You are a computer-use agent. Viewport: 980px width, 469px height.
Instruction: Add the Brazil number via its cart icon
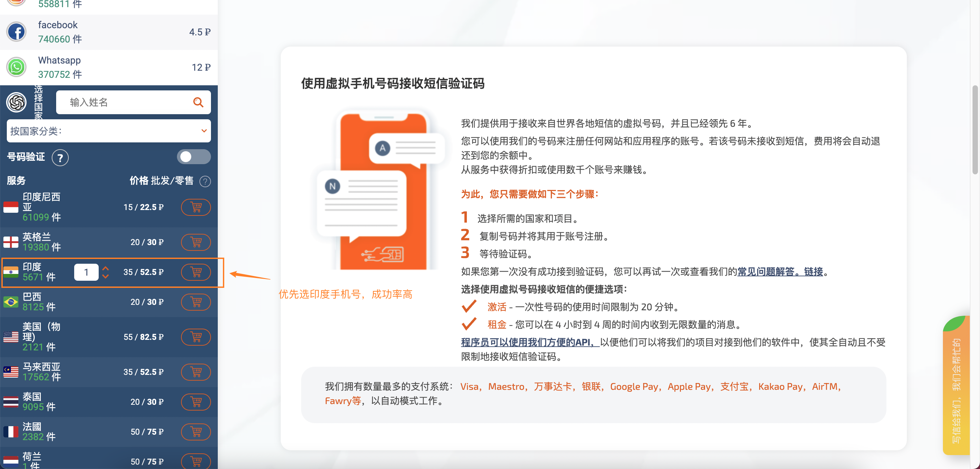coord(196,302)
